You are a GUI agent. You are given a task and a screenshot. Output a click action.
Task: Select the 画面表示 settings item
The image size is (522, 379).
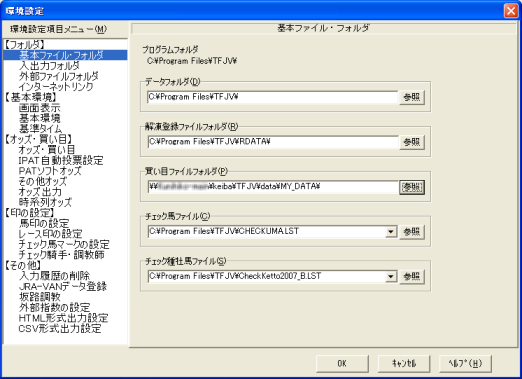click(39, 108)
